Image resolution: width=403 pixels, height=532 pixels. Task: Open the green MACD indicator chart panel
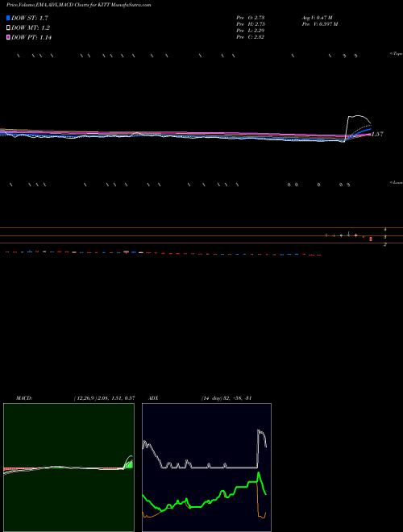69,468
